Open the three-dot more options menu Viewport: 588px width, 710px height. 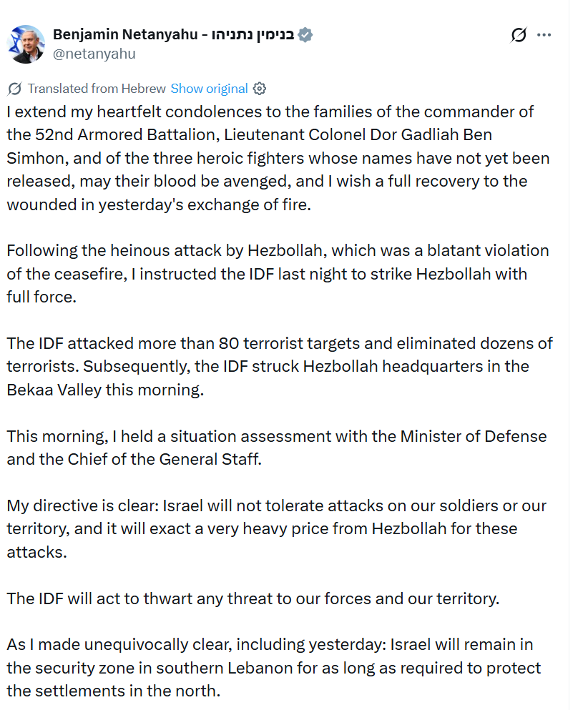(544, 35)
